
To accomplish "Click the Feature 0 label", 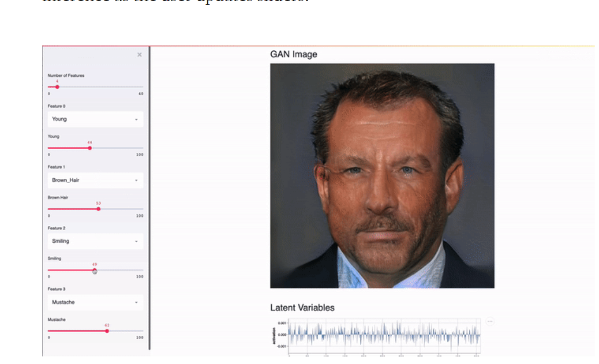I will (x=56, y=106).
